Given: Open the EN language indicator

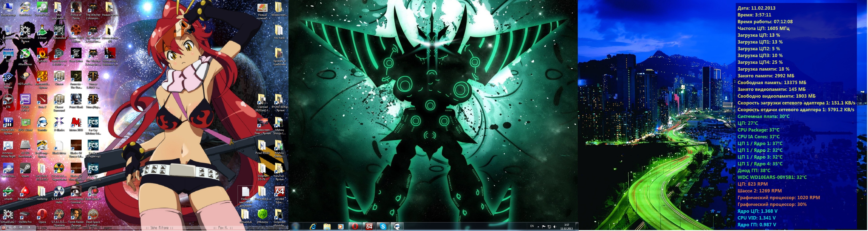Looking at the screenshot, I should point(532,226).
